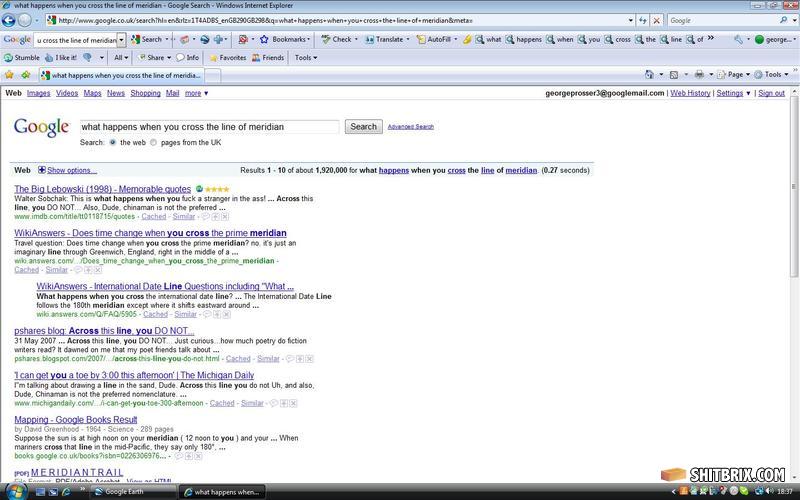Expand the 'more' Google services dropdown
This screenshot has height=500, width=800.
click(196, 93)
